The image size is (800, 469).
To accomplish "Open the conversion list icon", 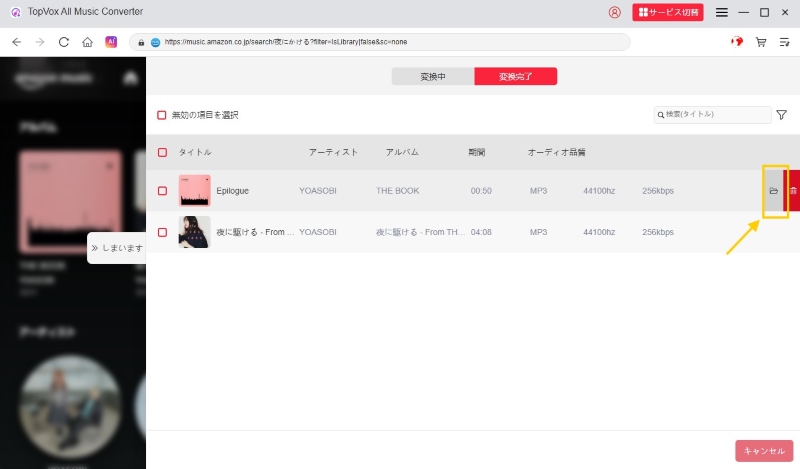I will pyautogui.click(x=784, y=42).
